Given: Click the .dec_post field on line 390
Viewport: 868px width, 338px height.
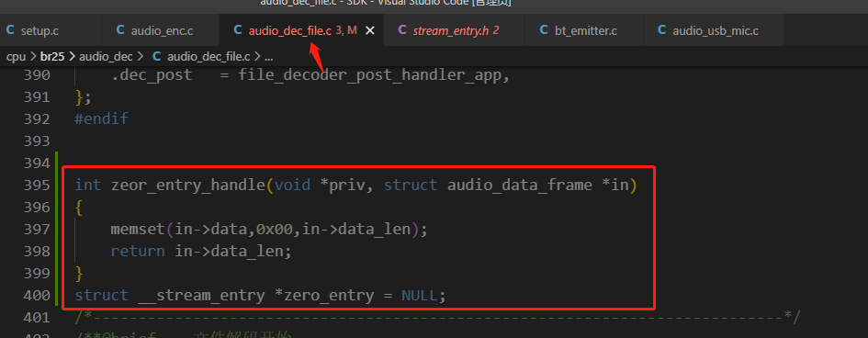Looking at the screenshot, I should click(x=152, y=75).
